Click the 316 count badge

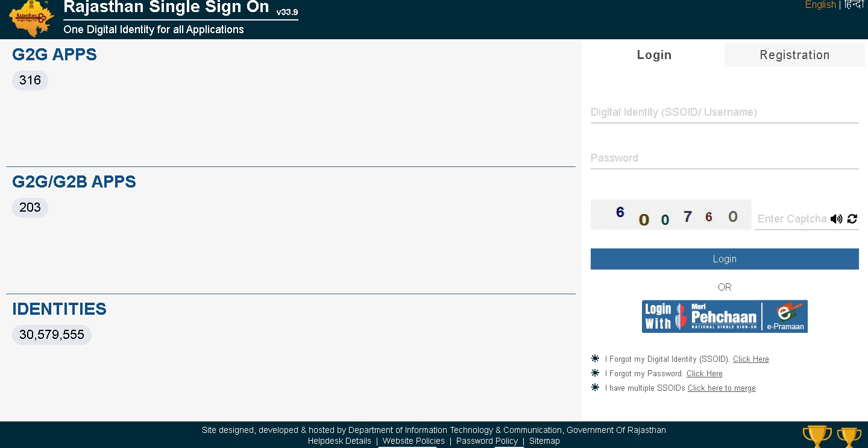coord(30,80)
